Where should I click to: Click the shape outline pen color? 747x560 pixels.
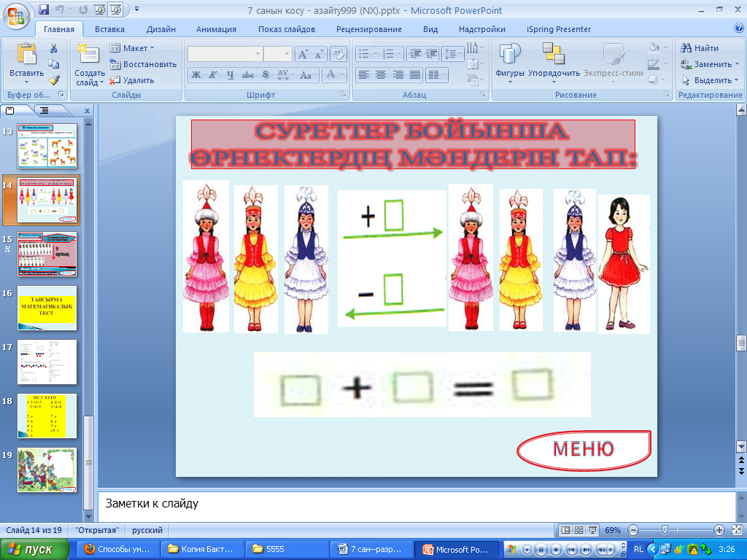coord(654,64)
